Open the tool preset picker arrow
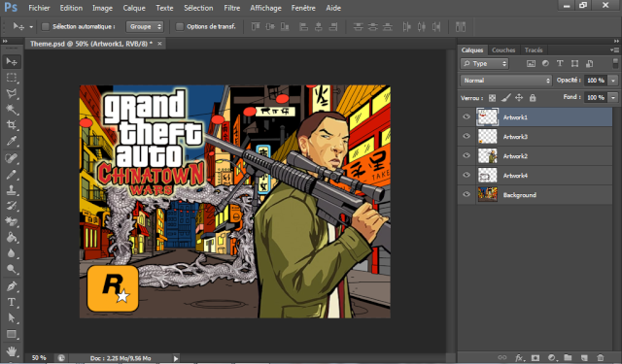 click(x=31, y=27)
